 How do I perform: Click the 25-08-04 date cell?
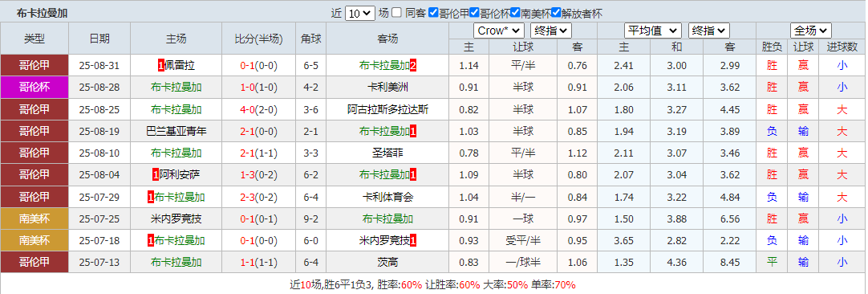99,175
